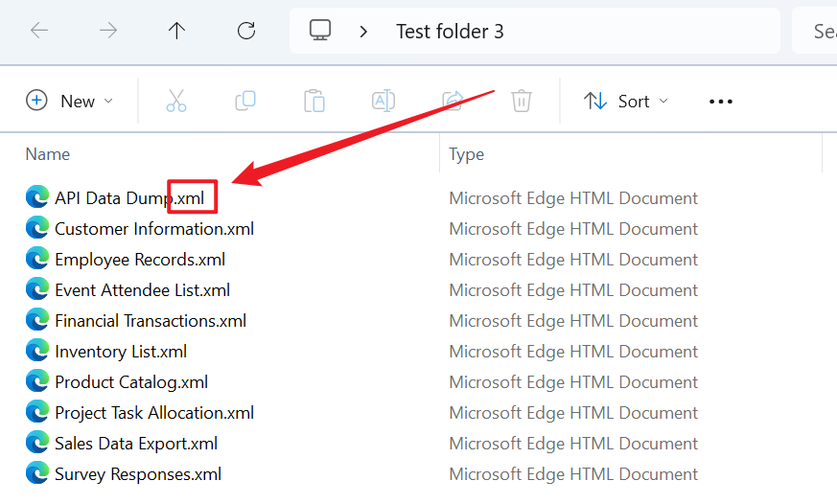Go up one folder level
Screen dimensions: 837x504
pos(176,31)
